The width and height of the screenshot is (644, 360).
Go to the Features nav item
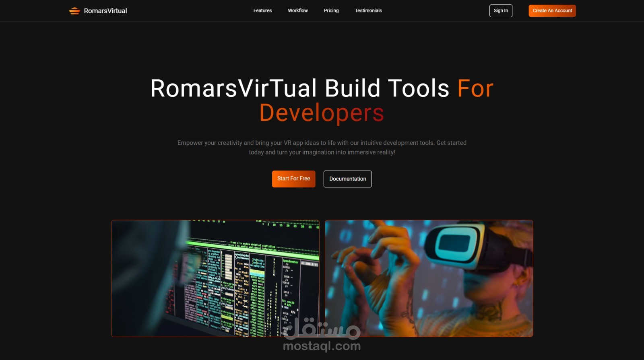point(262,10)
